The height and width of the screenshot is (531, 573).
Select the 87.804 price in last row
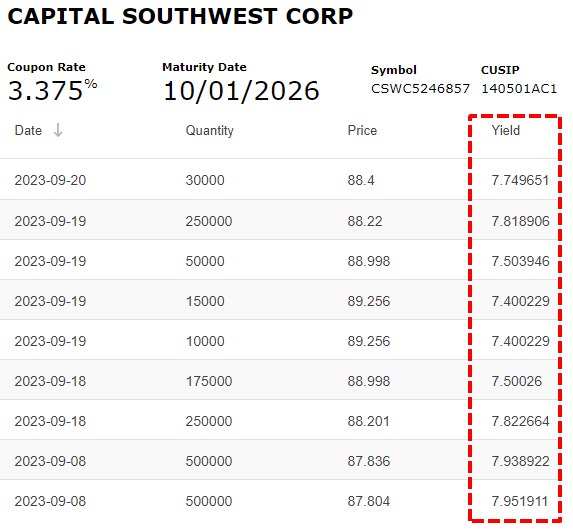point(368,501)
